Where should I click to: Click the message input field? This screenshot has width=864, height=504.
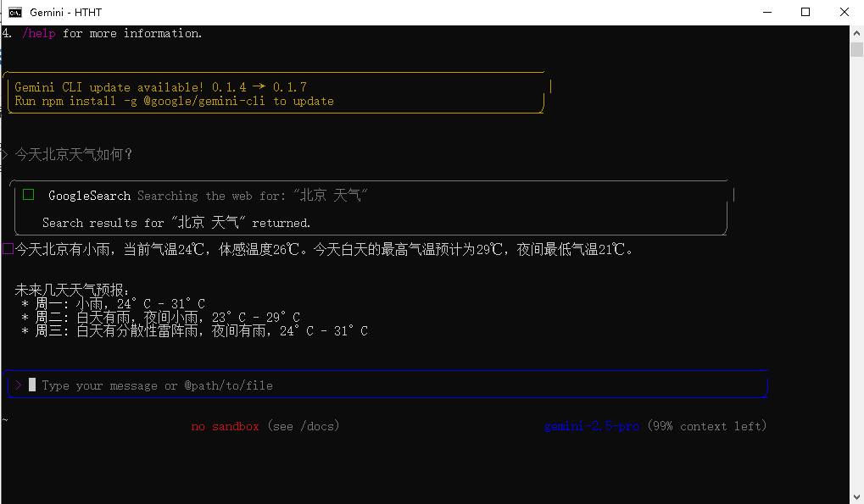[x=387, y=385]
